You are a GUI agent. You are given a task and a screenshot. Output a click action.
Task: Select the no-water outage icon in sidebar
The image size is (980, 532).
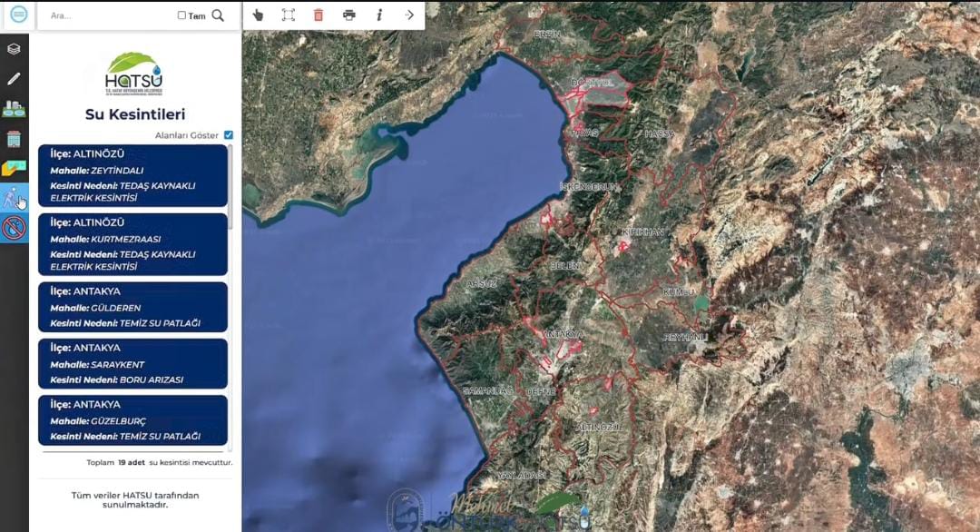(x=14, y=228)
